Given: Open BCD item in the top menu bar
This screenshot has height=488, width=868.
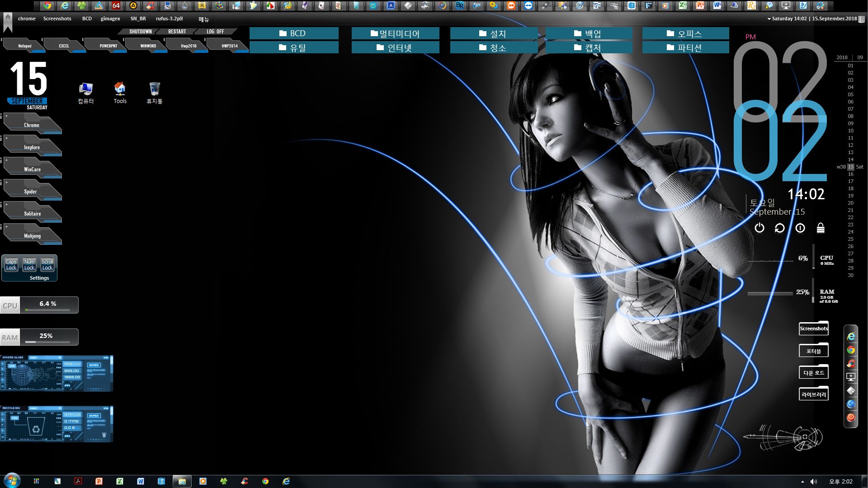Looking at the screenshot, I should tap(87, 19).
